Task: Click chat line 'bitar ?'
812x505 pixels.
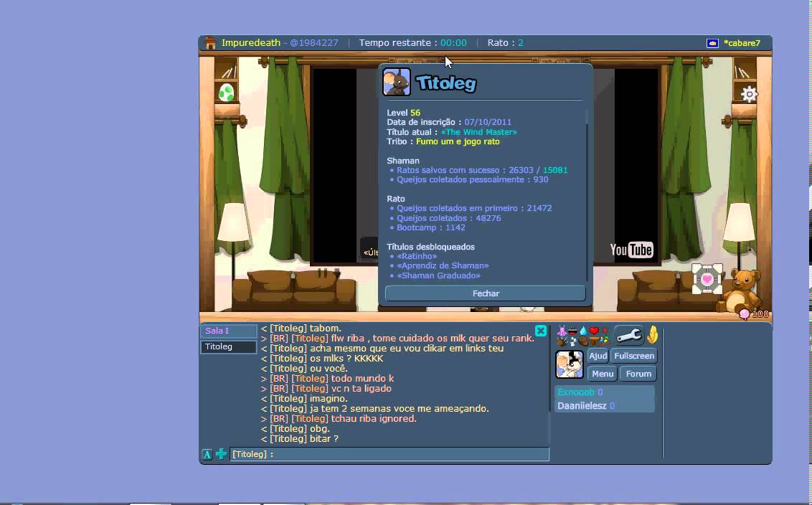Action: tap(300, 439)
